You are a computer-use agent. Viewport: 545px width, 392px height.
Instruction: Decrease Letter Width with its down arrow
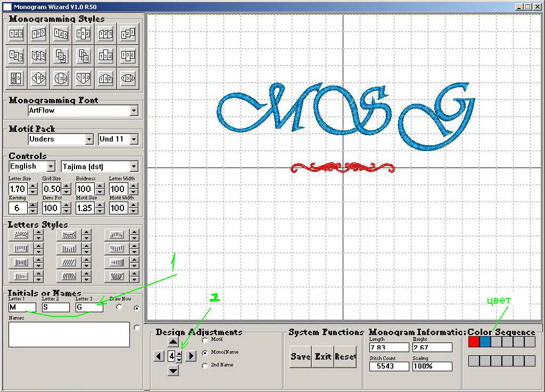coord(134,192)
